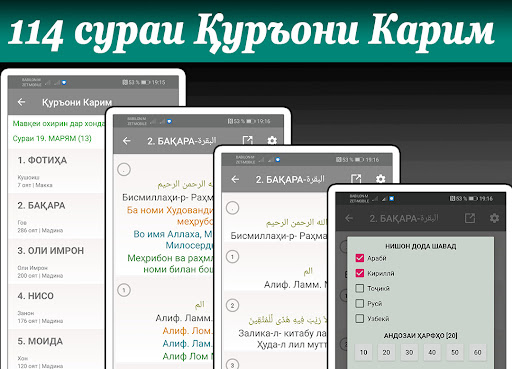This screenshot has height=369, width=512.
Task: Open settings gear in second phone's header
Action: tap(272, 141)
